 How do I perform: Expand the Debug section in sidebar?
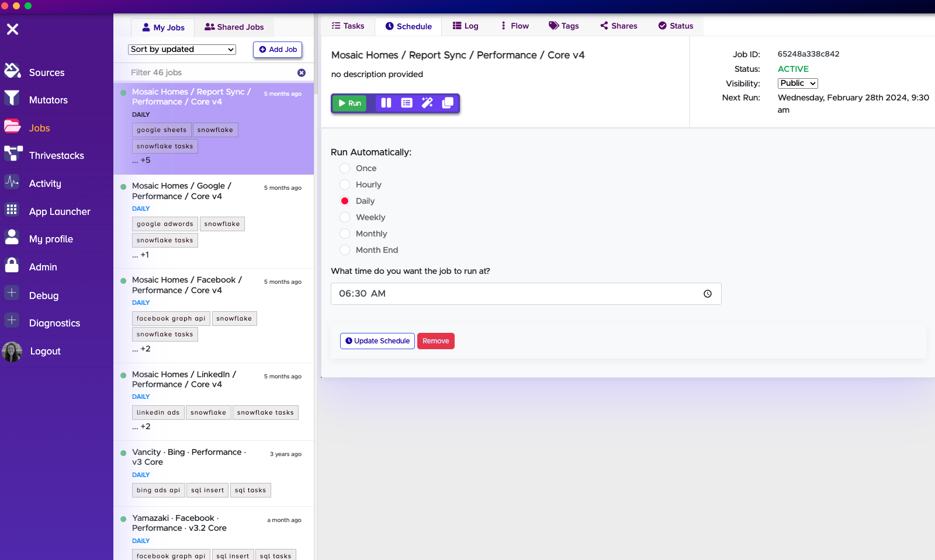click(x=12, y=294)
